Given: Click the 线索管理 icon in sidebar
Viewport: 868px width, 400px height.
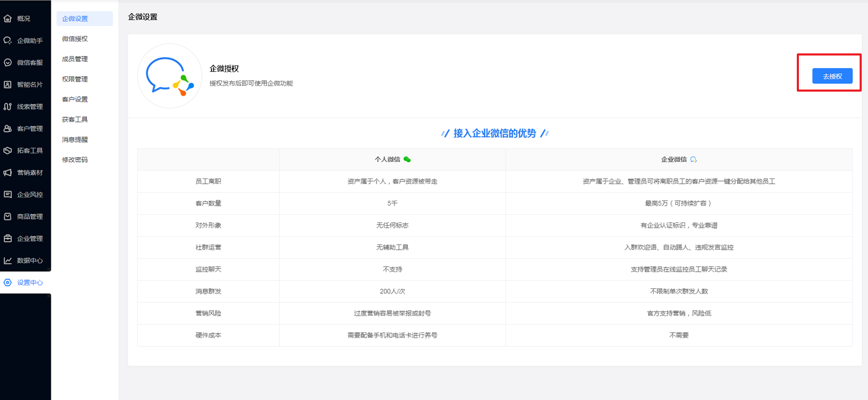Looking at the screenshot, I should coord(8,107).
